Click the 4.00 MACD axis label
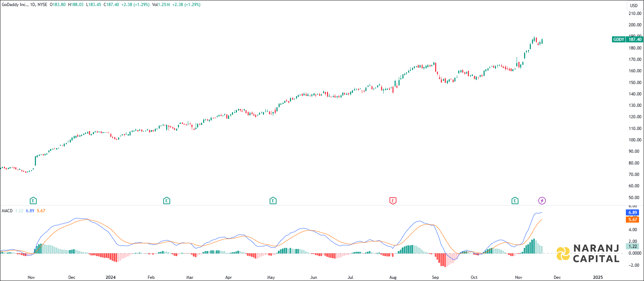 633,230
